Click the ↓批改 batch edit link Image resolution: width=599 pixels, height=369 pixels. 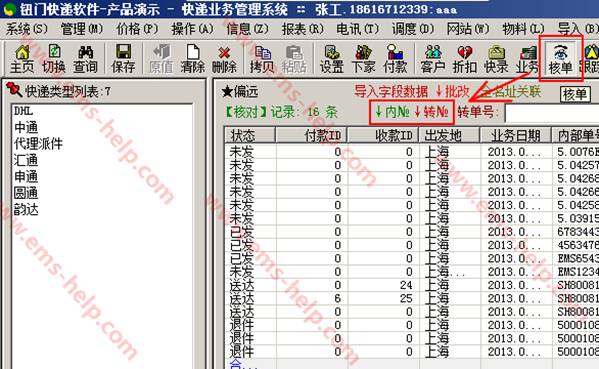[452, 91]
